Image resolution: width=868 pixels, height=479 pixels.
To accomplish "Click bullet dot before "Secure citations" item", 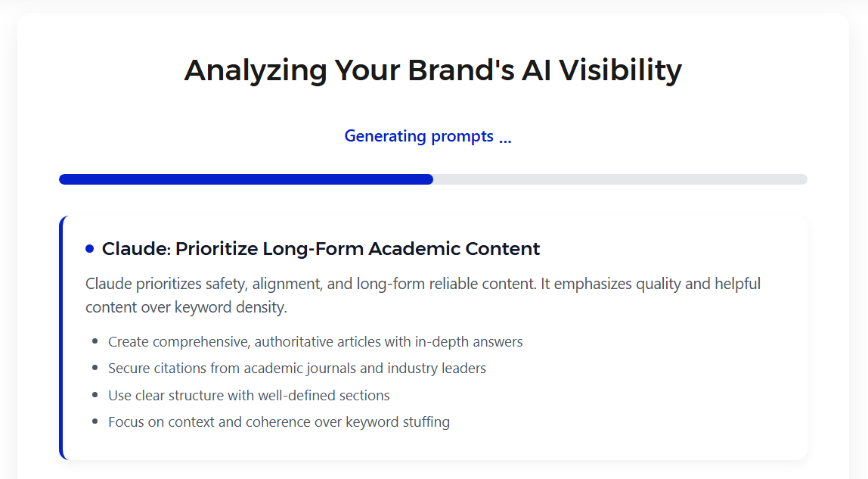I will point(95,368).
